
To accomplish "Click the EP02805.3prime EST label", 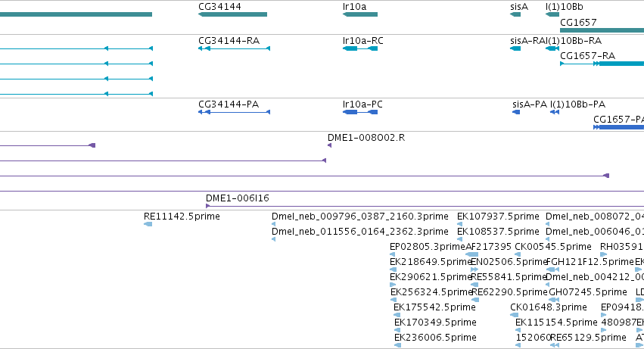I will 427,247.
